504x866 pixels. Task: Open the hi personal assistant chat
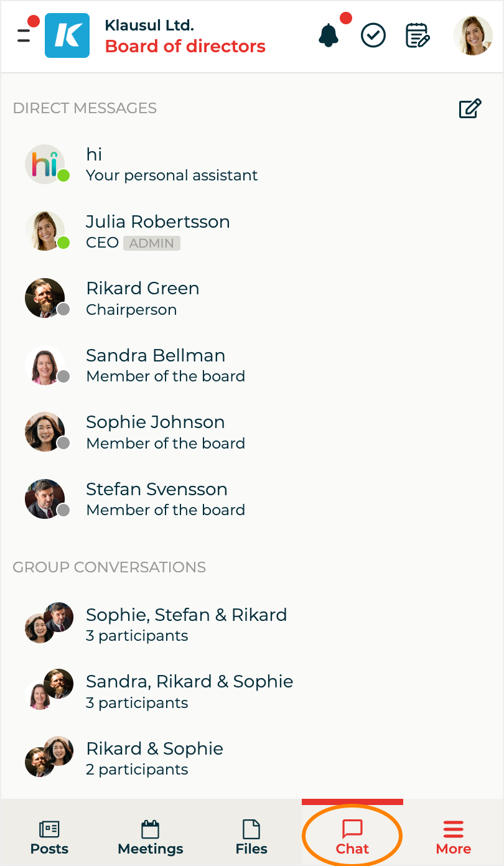[171, 165]
